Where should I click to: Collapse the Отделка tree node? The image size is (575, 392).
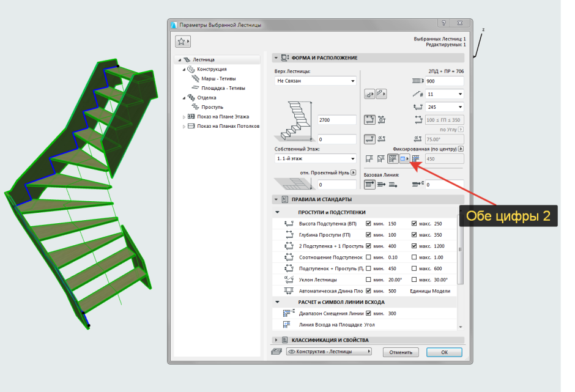tap(184, 98)
